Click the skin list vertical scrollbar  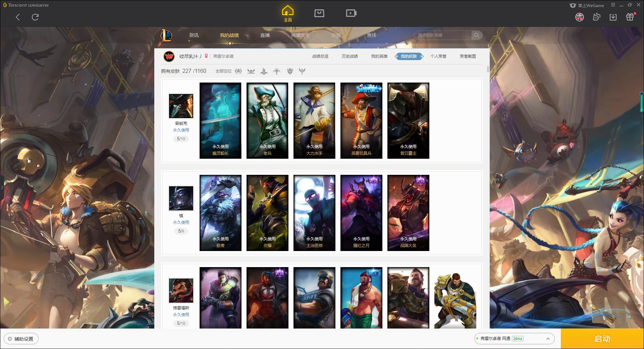pos(488,69)
